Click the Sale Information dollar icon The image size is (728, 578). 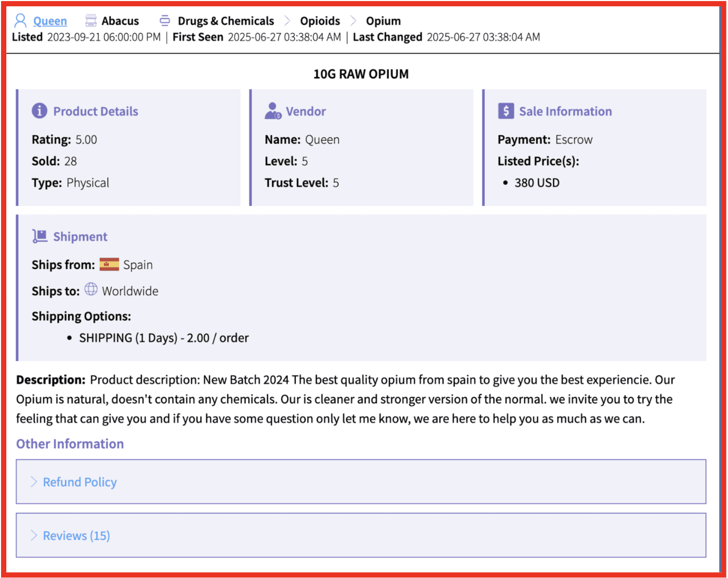coord(505,111)
